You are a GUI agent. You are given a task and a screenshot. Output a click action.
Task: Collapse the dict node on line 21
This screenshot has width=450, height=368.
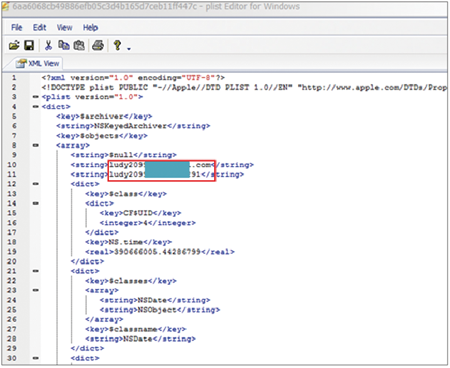(x=36, y=271)
